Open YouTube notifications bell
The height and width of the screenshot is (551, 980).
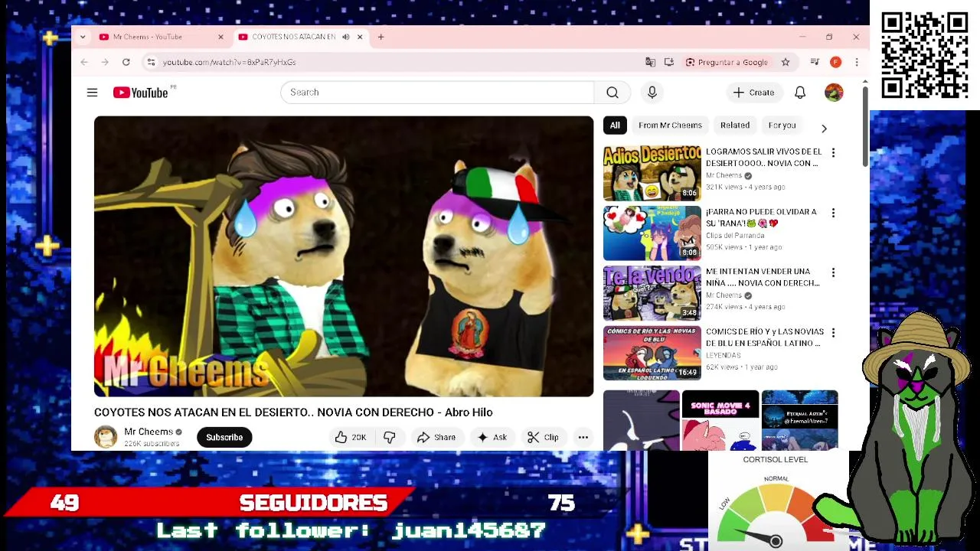[x=799, y=92]
